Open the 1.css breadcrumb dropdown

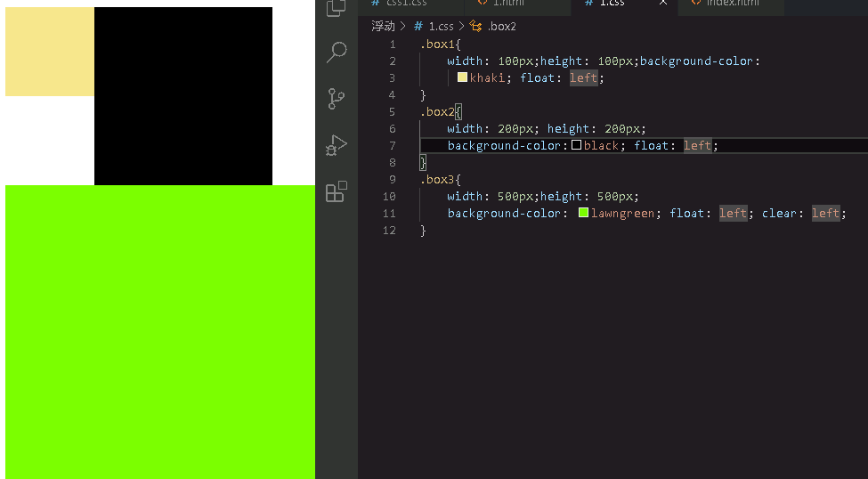pos(442,26)
